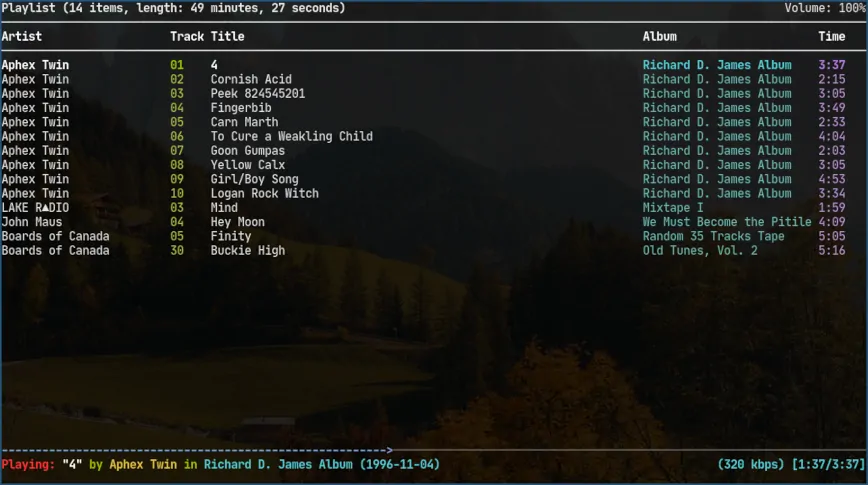Click the Time column header

point(832,37)
